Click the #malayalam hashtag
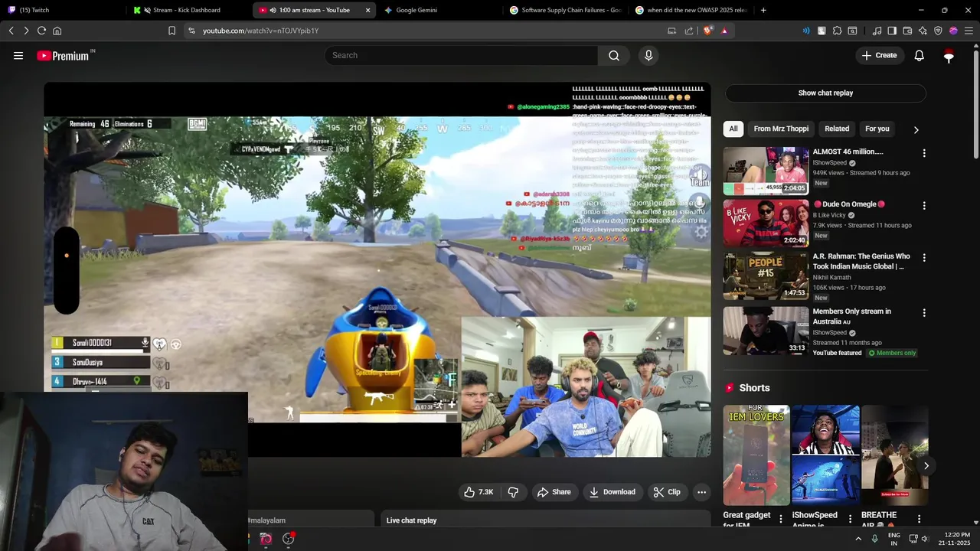 coord(266,520)
